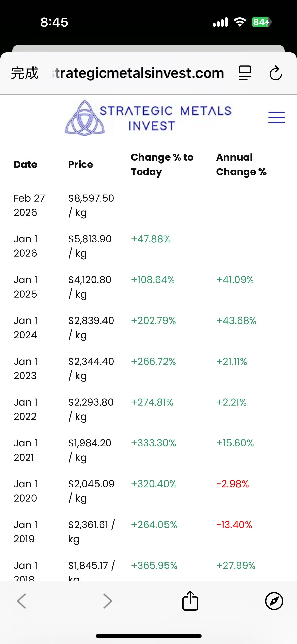Image resolution: width=297 pixels, height=644 pixels.
Task: Tap the Strategic Metals Invest logo
Action: (x=148, y=118)
